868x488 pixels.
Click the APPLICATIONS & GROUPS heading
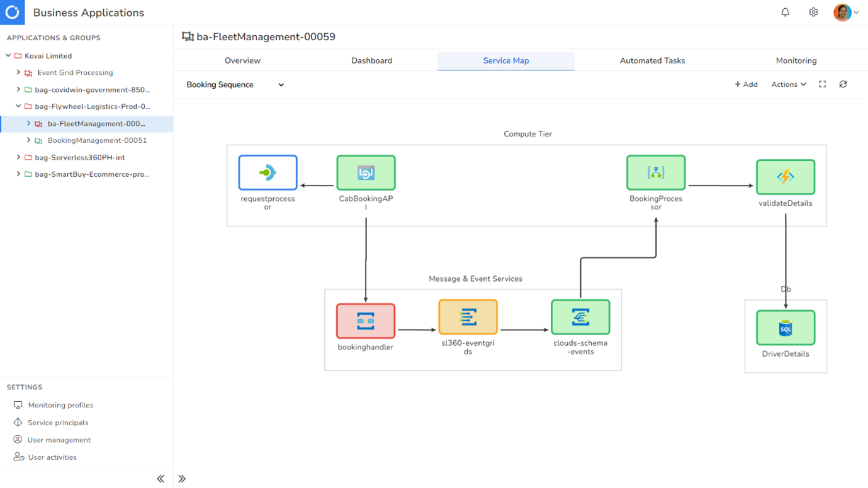[54, 38]
